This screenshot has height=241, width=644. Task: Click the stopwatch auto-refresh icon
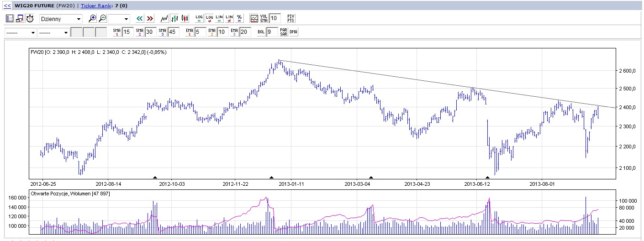pos(30,19)
